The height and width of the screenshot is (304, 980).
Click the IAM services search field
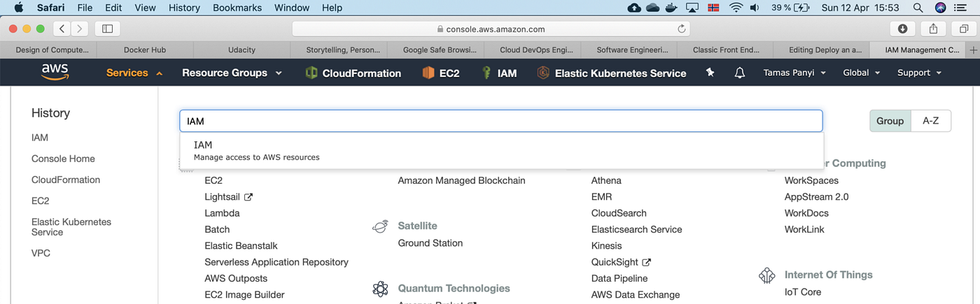pyautogui.click(x=500, y=121)
